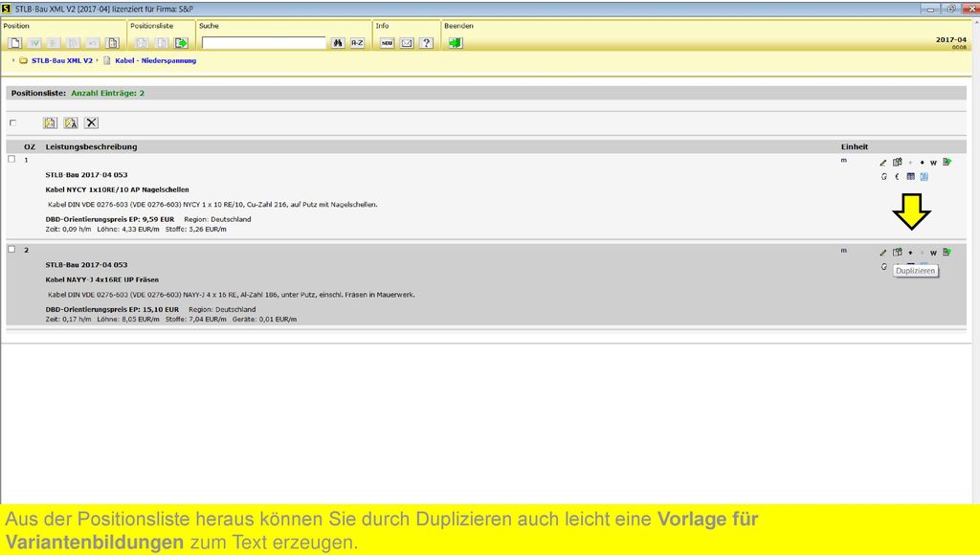The image size is (980, 555).
Task: Click the 'Zeit: 0,17 h/m' cost line
Action: [x=170, y=320]
